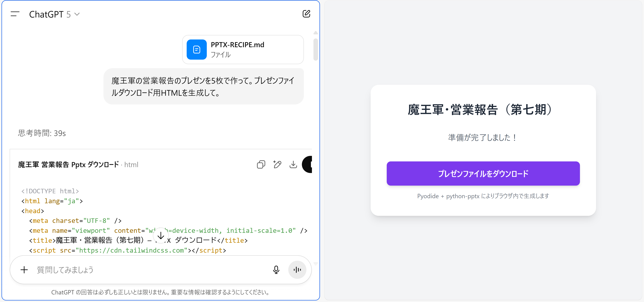The height and width of the screenshot is (302, 644).
Task: Download the HTML canvas file
Action: [x=293, y=165]
